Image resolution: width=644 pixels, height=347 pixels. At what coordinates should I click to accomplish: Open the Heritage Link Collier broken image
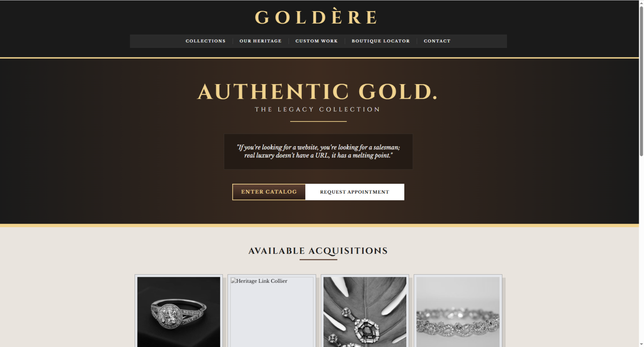[272, 312]
